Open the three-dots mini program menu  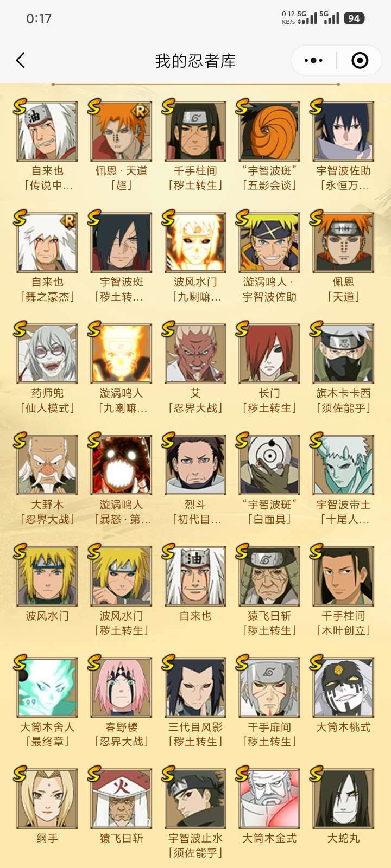click(x=313, y=60)
